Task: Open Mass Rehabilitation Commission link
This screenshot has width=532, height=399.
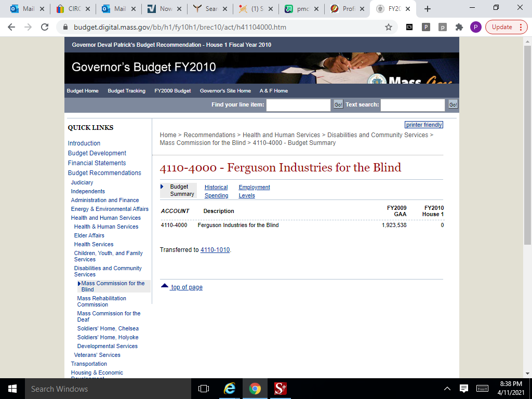Action: pos(101,301)
